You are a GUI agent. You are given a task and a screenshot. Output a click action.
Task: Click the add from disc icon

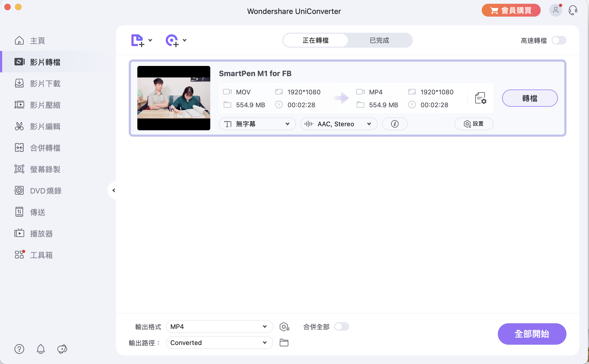pyautogui.click(x=172, y=40)
